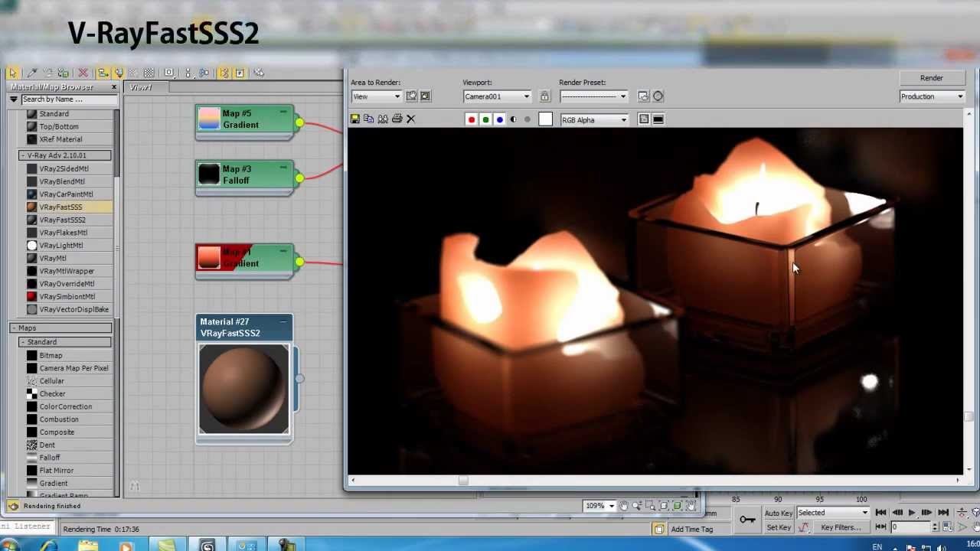The height and width of the screenshot is (551, 980).
Task: Select the VRayFastSSS2 material entry
Action: (63, 220)
